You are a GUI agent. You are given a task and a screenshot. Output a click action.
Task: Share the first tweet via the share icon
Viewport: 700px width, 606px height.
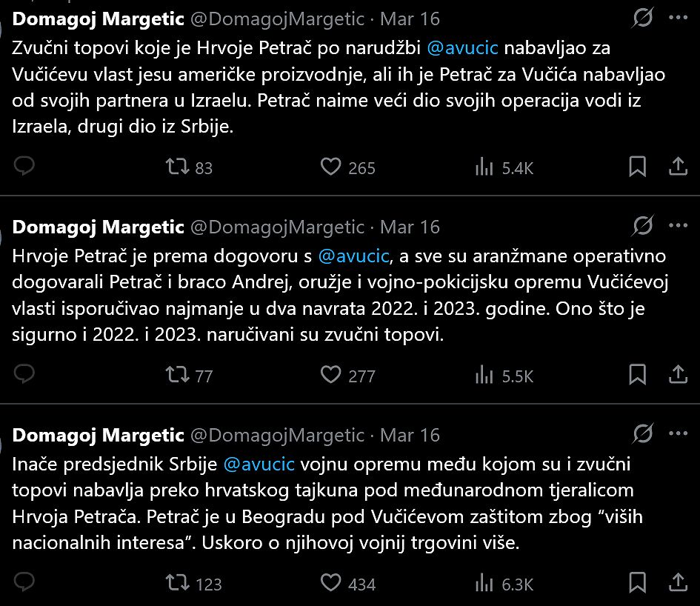678,167
